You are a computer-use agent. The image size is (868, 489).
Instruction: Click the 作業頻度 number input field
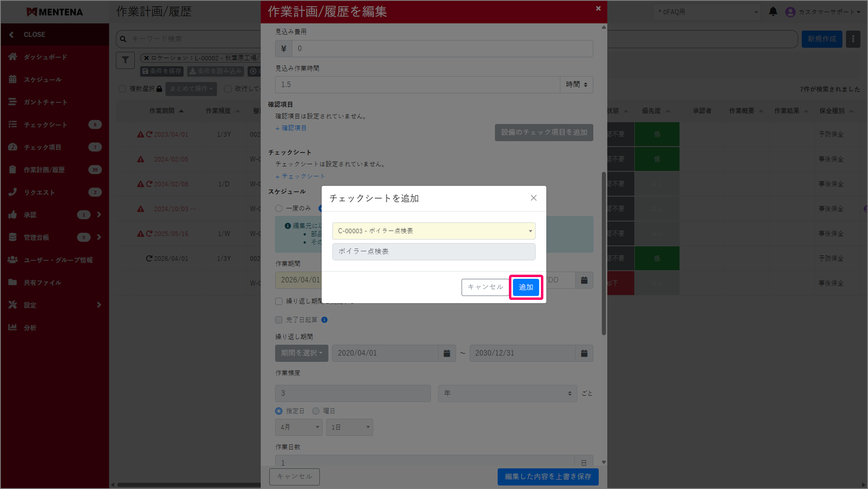pyautogui.click(x=353, y=393)
